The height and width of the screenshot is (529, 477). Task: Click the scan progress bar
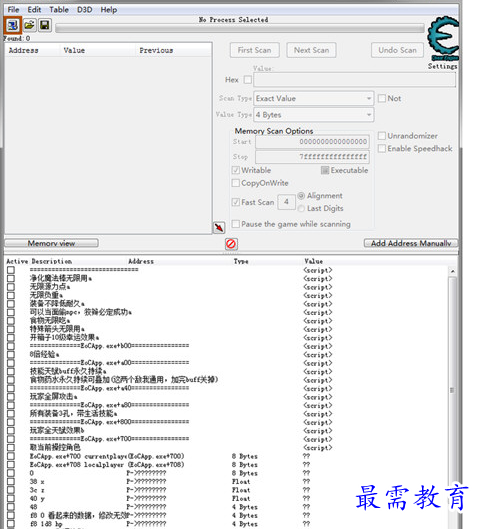pyautogui.click(x=240, y=28)
